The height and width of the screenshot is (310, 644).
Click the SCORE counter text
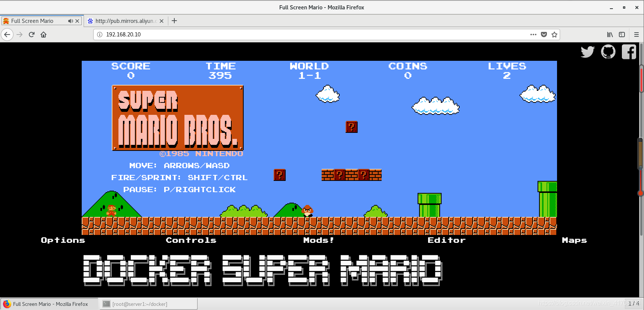click(x=130, y=71)
